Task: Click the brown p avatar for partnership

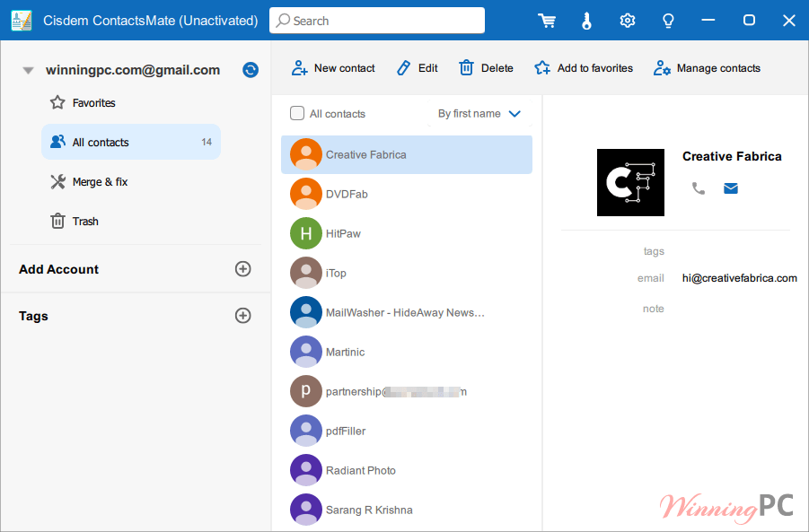Action: pyautogui.click(x=306, y=391)
